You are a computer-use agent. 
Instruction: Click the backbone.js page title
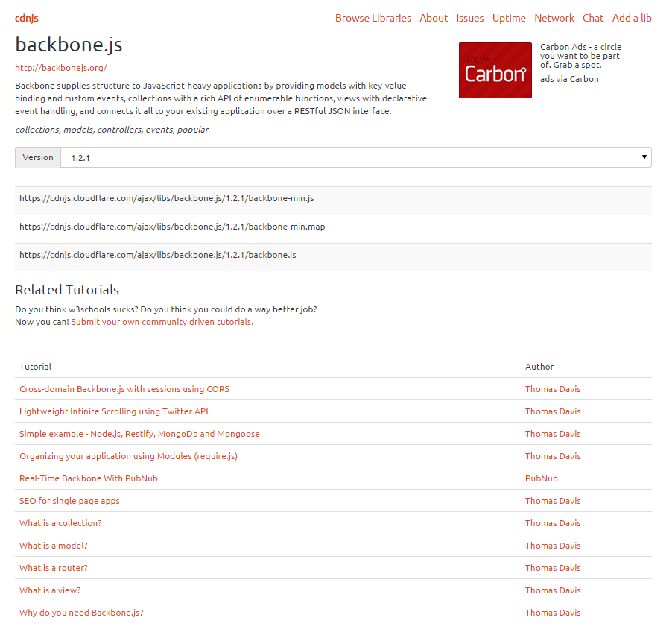click(69, 45)
